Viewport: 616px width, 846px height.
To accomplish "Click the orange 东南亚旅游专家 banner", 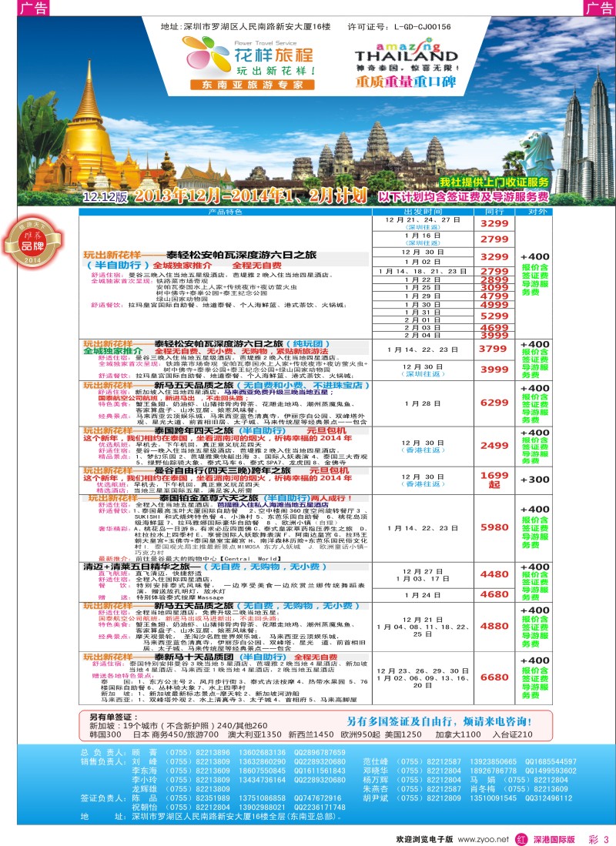I will point(252,85).
